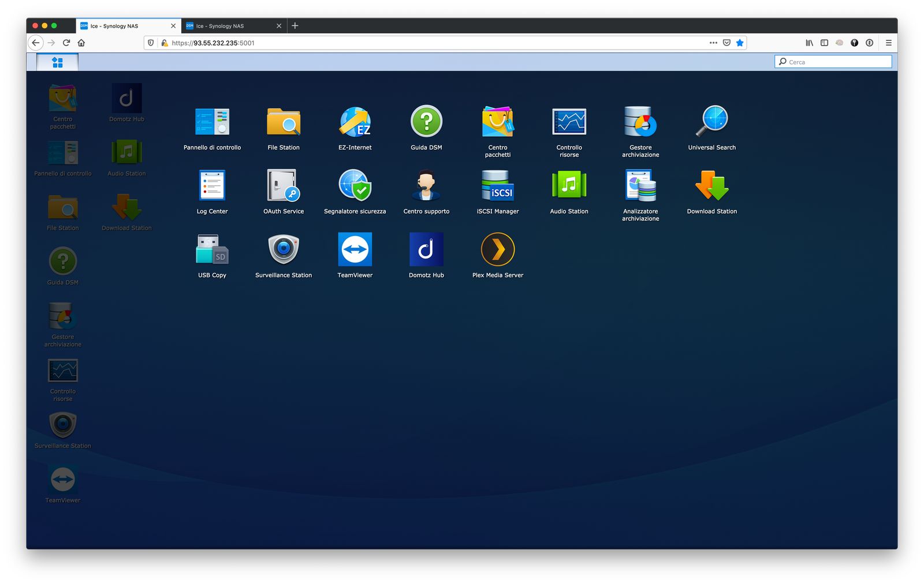Save the page to Pocket
The width and height of the screenshot is (924, 584).
(x=726, y=43)
